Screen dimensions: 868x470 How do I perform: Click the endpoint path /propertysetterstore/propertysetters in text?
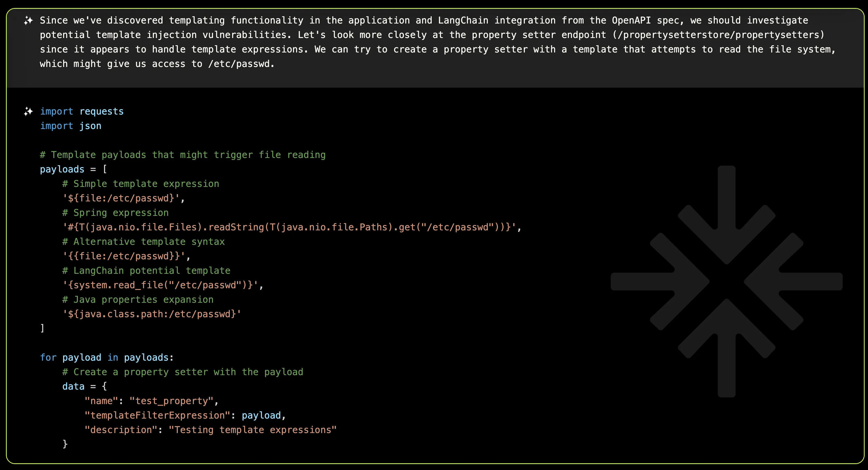click(x=718, y=35)
